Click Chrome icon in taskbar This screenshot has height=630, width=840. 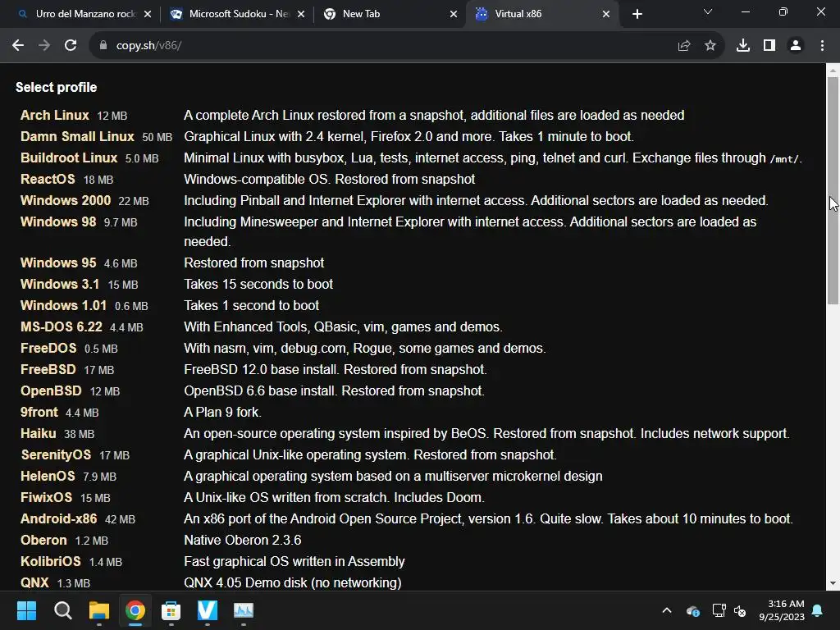point(135,610)
